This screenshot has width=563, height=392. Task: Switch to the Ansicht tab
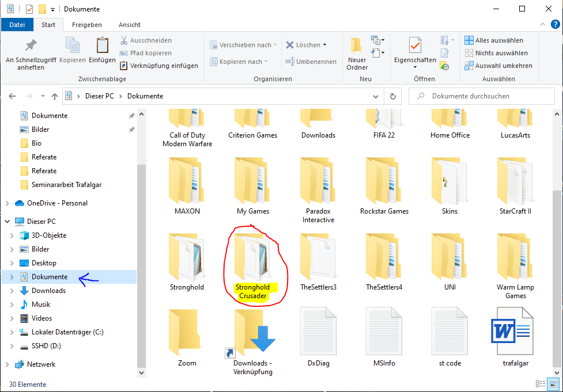tap(130, 25)
